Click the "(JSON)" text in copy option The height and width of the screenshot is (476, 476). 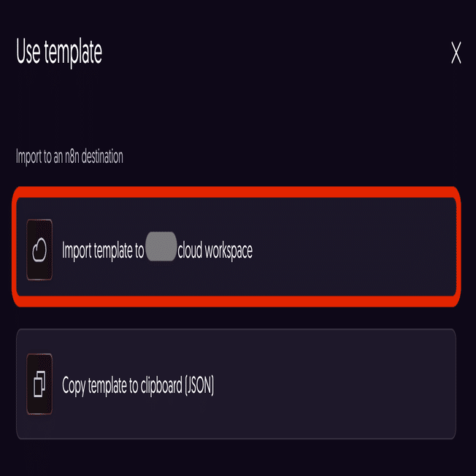199,385
